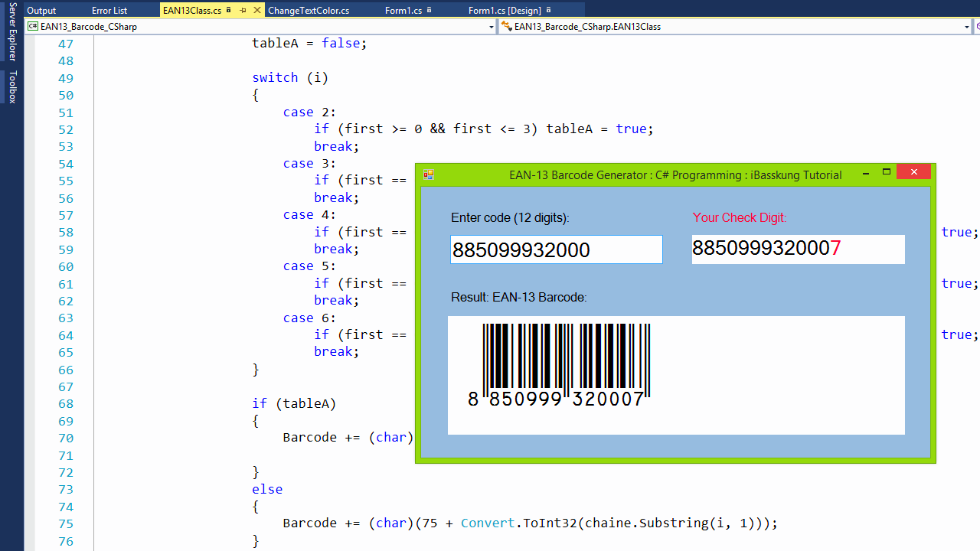980x551 pixels.
Task: Open the Toolbox side panel
Action: click(12, 86)
